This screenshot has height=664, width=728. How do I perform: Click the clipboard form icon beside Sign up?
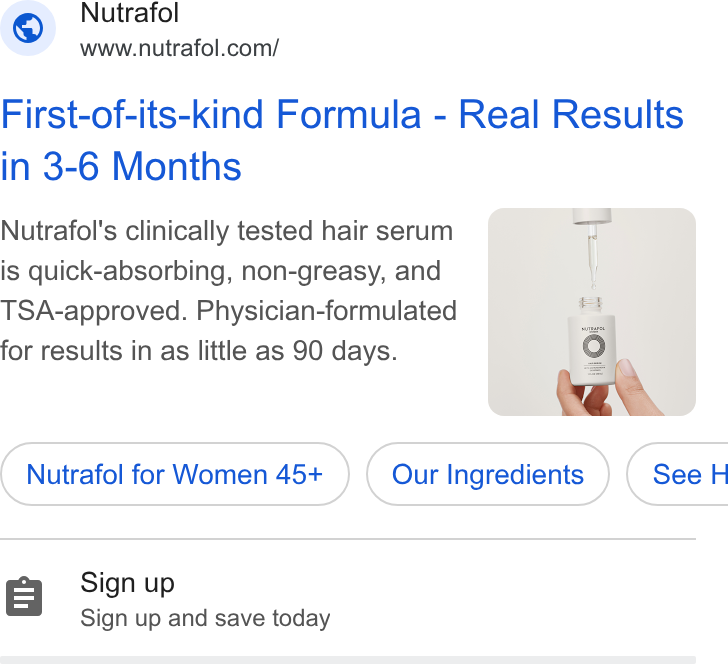tap(24, 597)
